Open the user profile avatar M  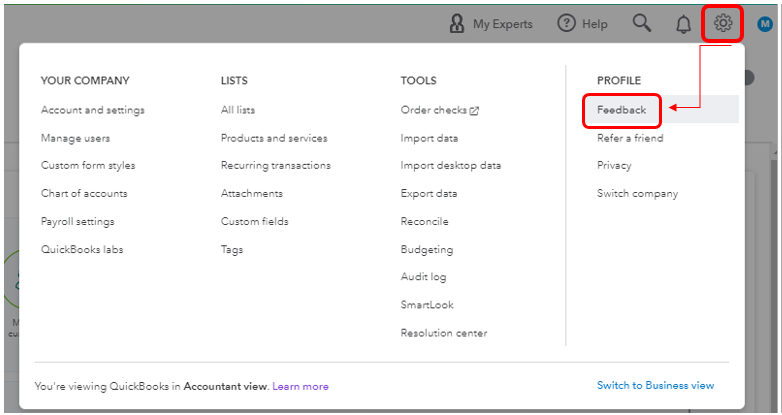coord(765,23)
